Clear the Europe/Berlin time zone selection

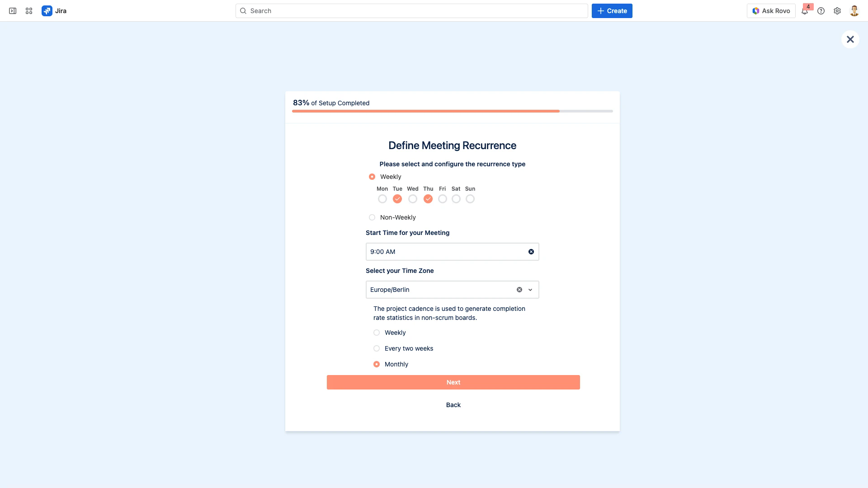coord(519,290)
